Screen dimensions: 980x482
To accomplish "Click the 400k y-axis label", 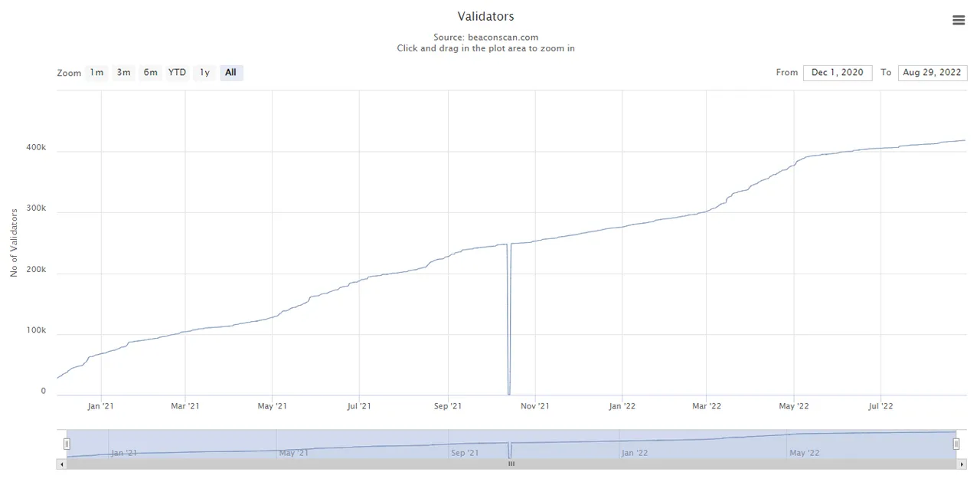I will (36, 148).
